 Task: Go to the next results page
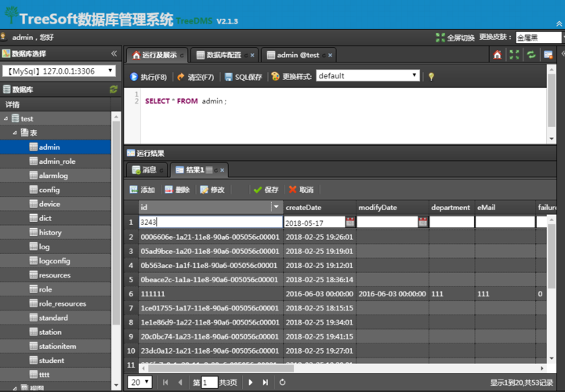(x=251, y=383)
